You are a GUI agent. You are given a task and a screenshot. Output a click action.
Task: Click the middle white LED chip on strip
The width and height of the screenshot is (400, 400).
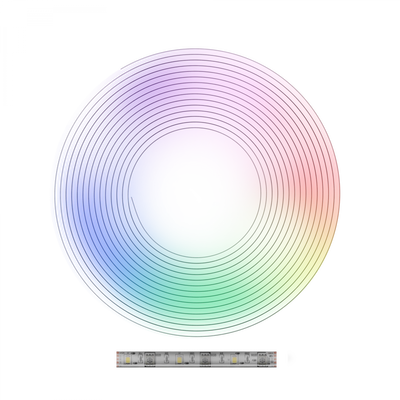[x=179, y=359]
